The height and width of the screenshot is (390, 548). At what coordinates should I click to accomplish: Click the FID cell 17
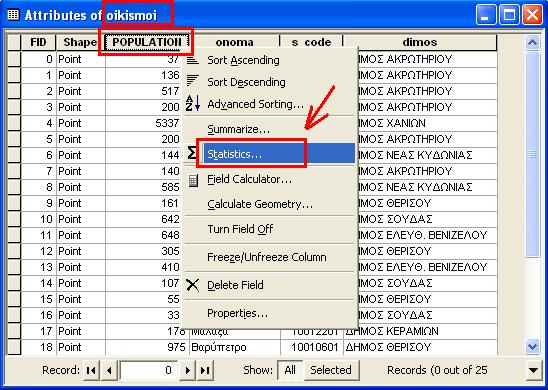pyautogui.click(x=38, y=331)
